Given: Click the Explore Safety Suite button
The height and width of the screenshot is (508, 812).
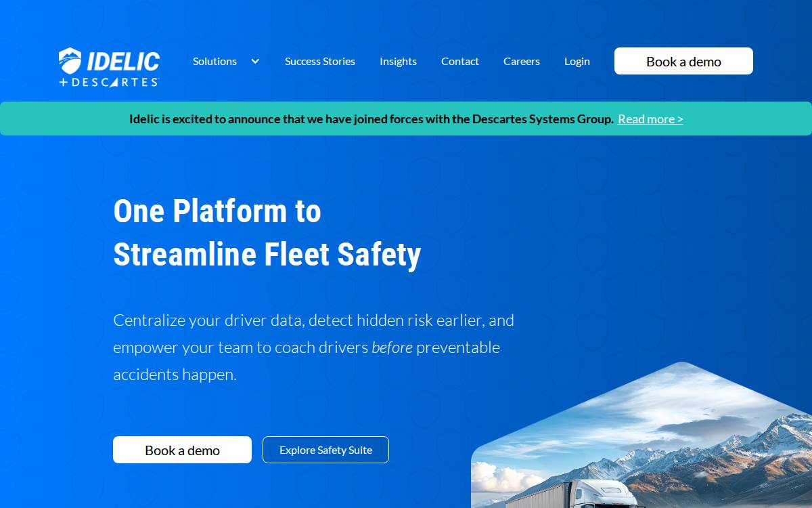Looking at the screenshot, I should click(x=325, y=450).
